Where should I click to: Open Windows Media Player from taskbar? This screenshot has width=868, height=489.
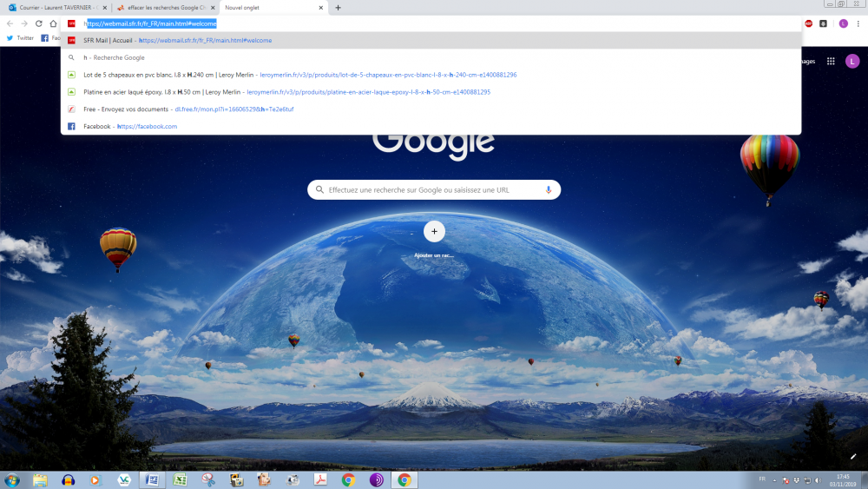coord(95,479)
